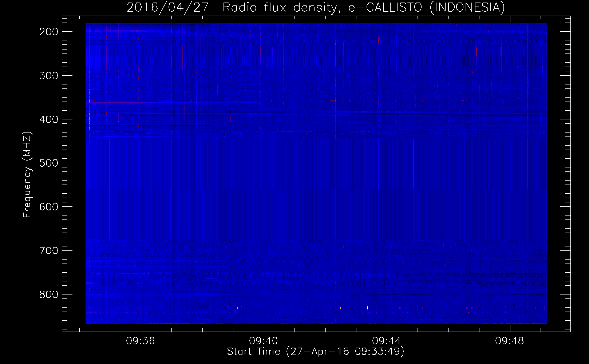Click the 09:44 time tick label
Screen dimensions: 589x364
click(386, 341)
